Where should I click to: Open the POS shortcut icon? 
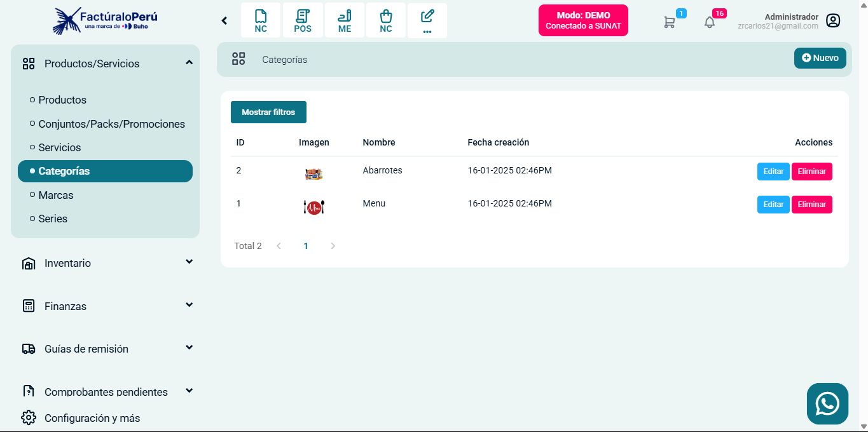[x=303, y=20]
